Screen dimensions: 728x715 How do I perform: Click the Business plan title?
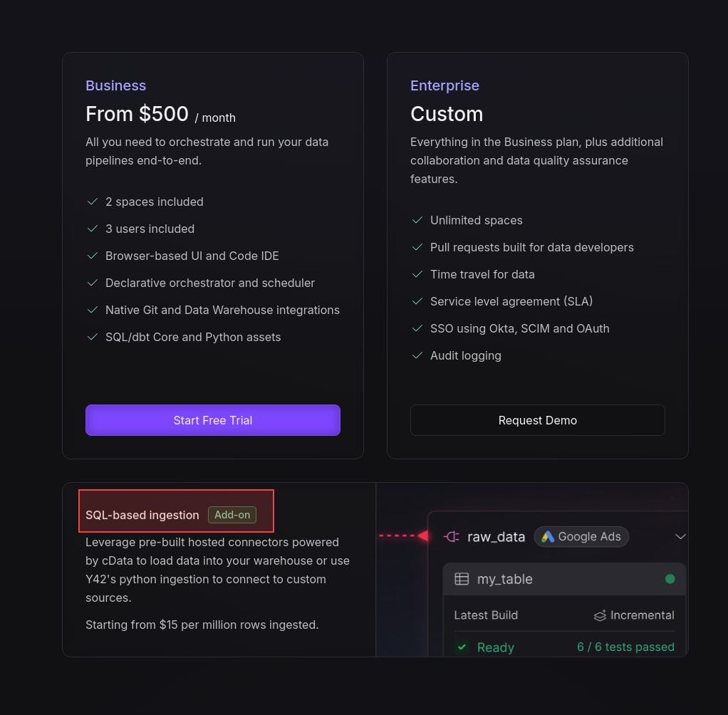pos(115,85)
